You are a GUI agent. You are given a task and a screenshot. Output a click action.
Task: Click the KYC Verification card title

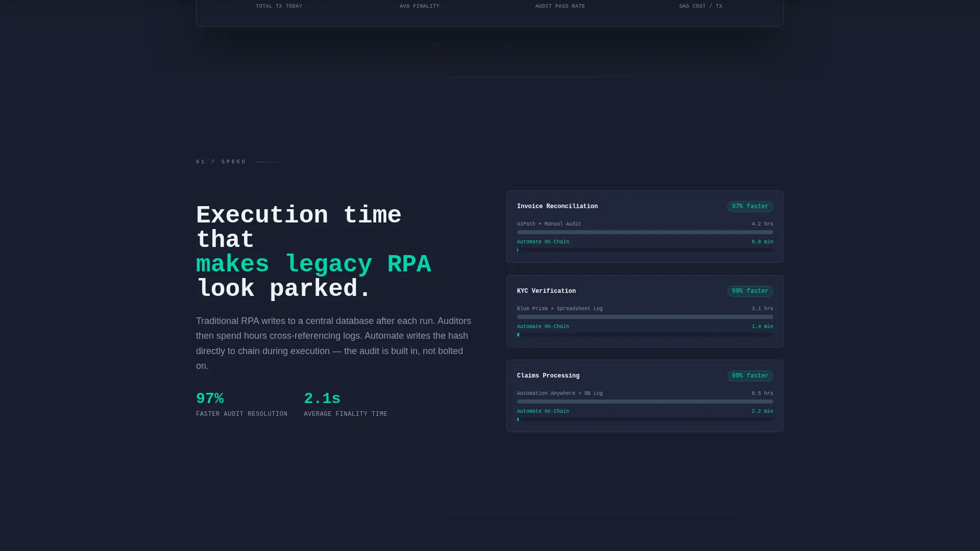pos(546,291)
